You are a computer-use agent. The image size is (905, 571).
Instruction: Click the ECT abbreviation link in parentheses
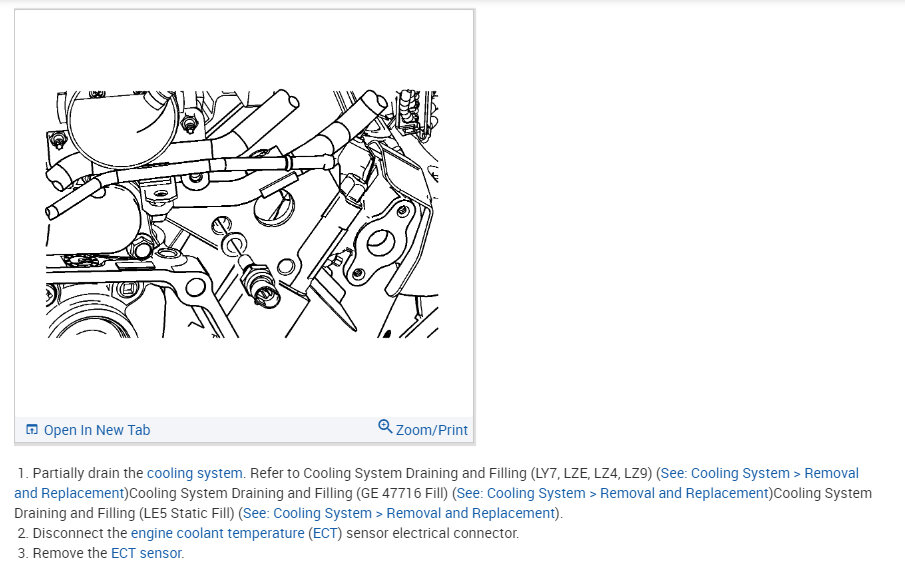click(x=325, y=533)
